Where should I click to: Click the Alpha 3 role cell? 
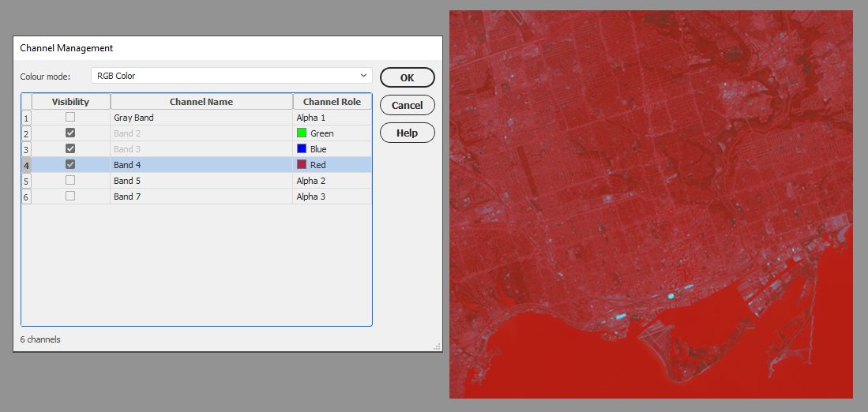click(x=333, y=197)
